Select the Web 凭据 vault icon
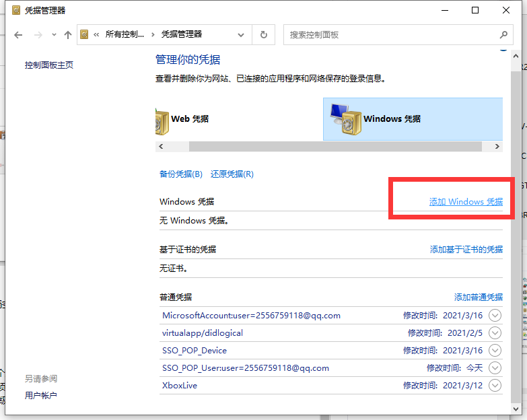 (162, 120)
